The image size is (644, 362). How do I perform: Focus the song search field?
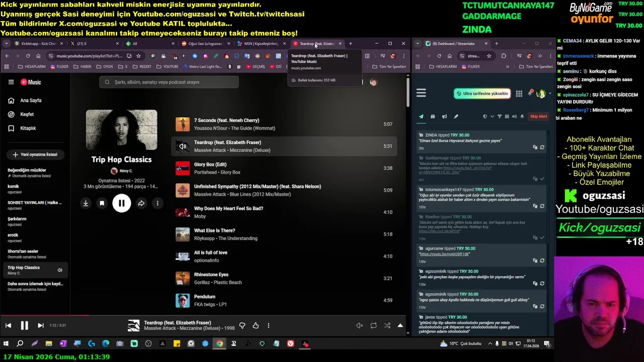(x=169, y=82)
